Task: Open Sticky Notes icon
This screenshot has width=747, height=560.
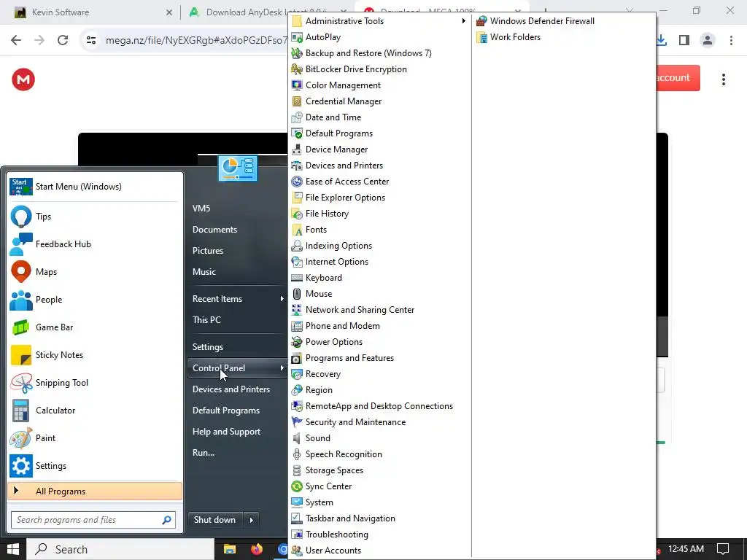Action: 21,355
